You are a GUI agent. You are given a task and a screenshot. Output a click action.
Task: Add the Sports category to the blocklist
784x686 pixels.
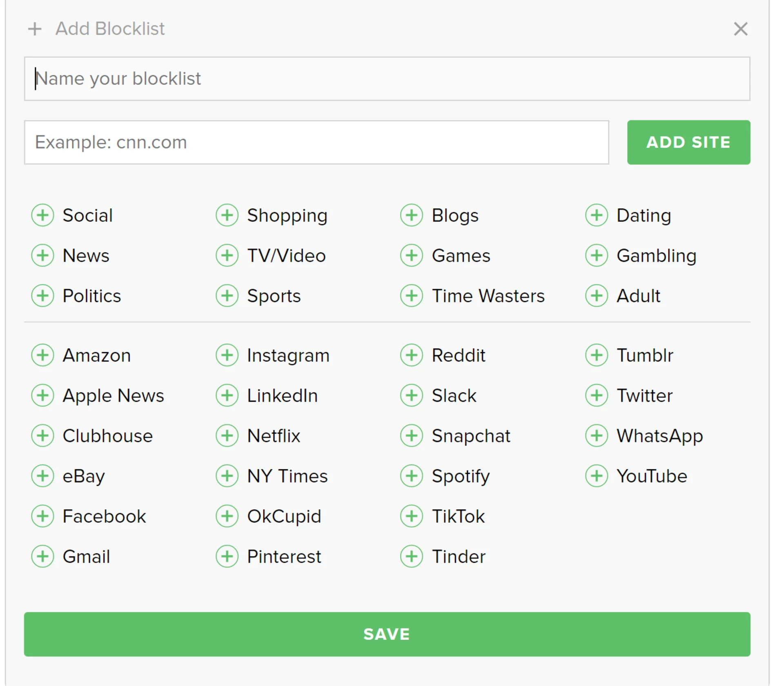(x=227, y=296)
